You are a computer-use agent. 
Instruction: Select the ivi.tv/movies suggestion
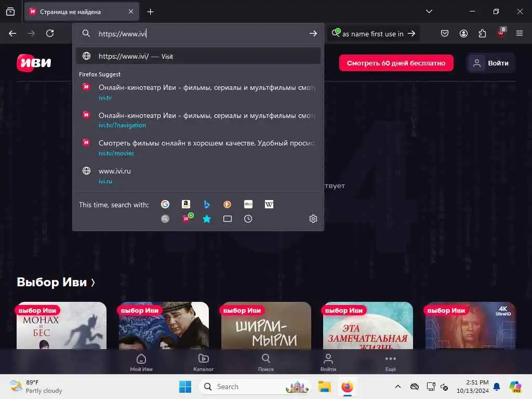coord(198,148)
